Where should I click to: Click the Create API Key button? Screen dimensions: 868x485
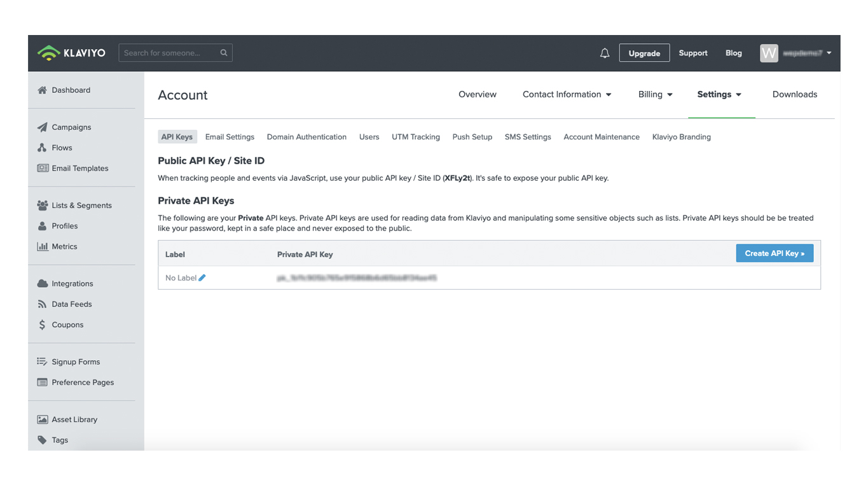coord(775,253)
